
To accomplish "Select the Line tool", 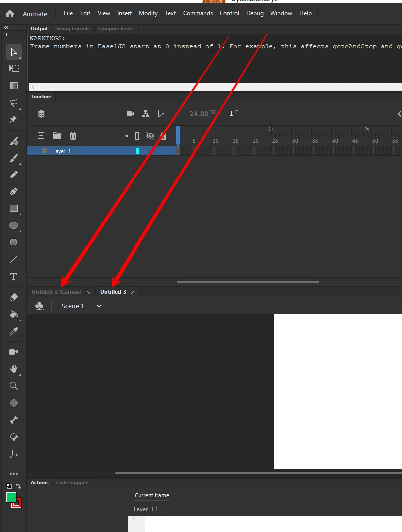I will coord(14,259).
